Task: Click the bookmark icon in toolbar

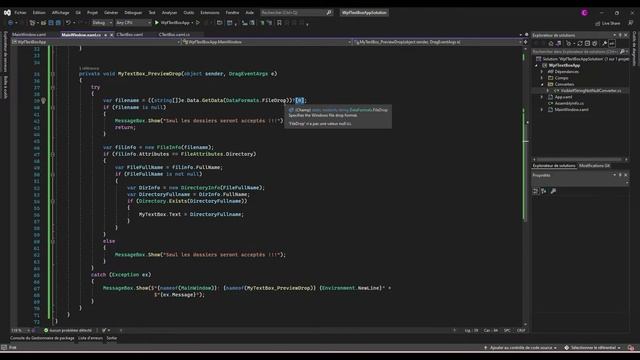Action: tap(279, 23)
